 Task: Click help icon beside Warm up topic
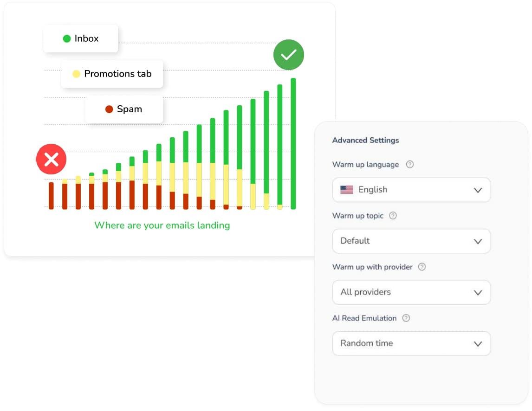tap(393, 216)
